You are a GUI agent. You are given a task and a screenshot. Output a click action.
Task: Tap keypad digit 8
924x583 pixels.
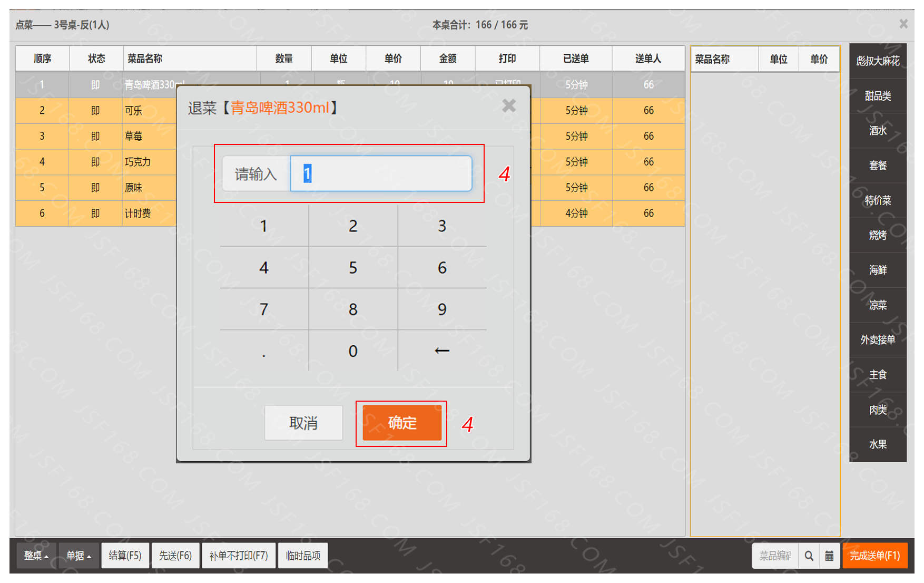tap(353, 309)
